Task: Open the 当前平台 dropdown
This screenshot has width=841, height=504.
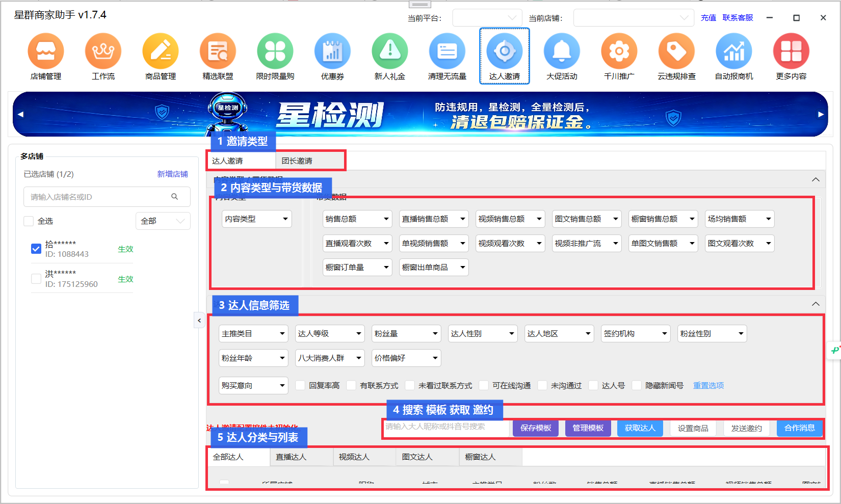Action: (x=487, y=18)
